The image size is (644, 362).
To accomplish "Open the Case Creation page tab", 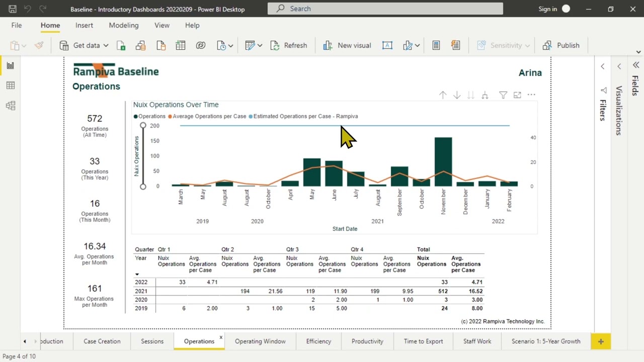I will [x=102, y=341].
